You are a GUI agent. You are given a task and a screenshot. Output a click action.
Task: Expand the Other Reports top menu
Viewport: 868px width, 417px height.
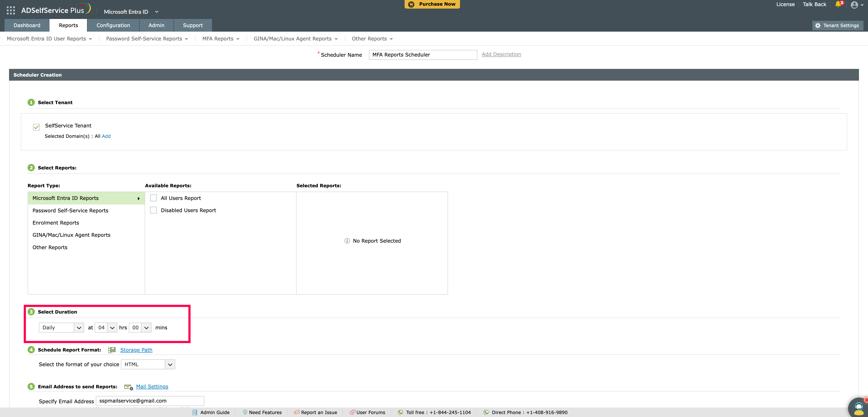click(x=372, y=39)
